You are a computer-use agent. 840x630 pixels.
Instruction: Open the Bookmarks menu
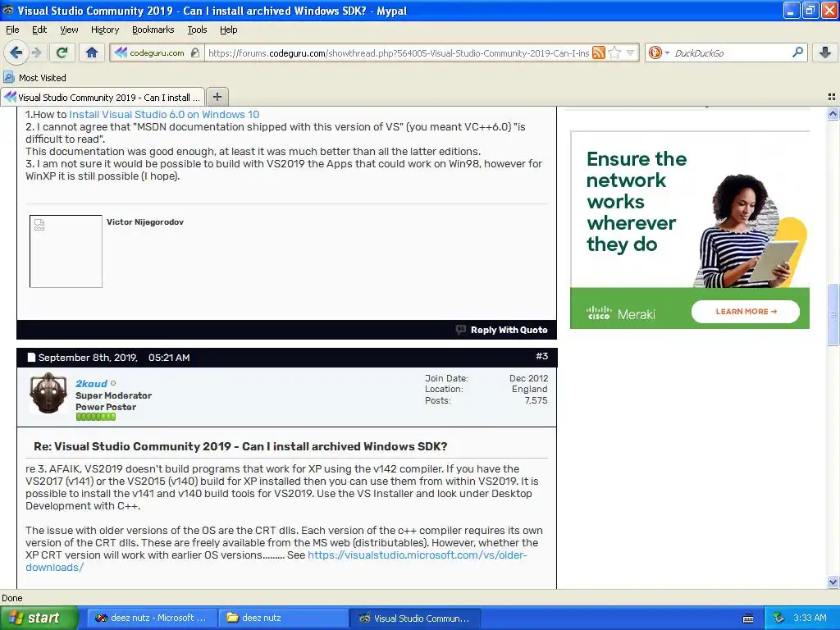(x=153, y=30)
